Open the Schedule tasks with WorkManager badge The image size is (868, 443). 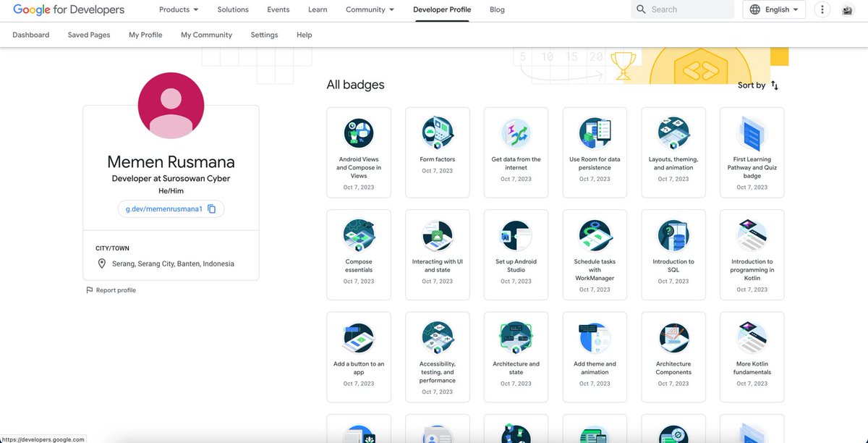(x=595, y=255)
